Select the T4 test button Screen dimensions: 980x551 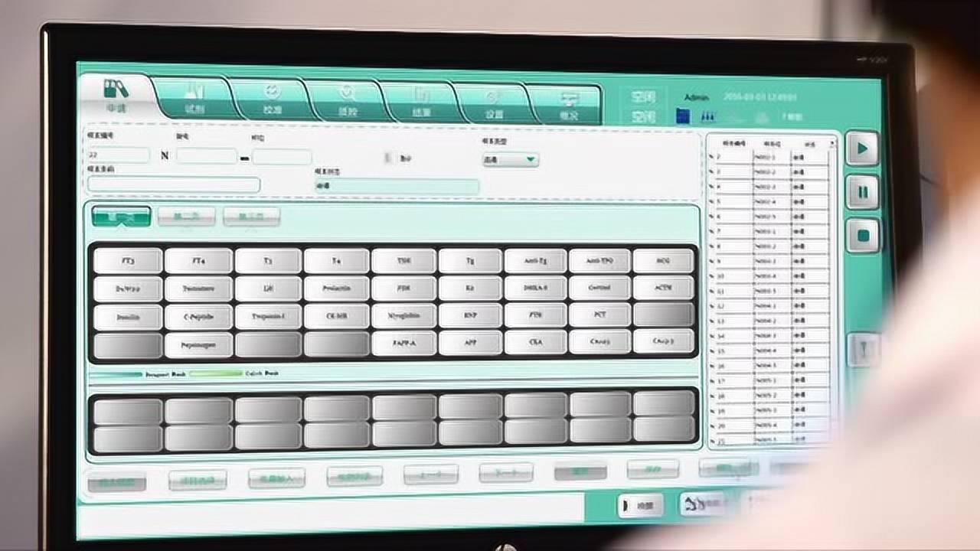click(x=337, y=261)
